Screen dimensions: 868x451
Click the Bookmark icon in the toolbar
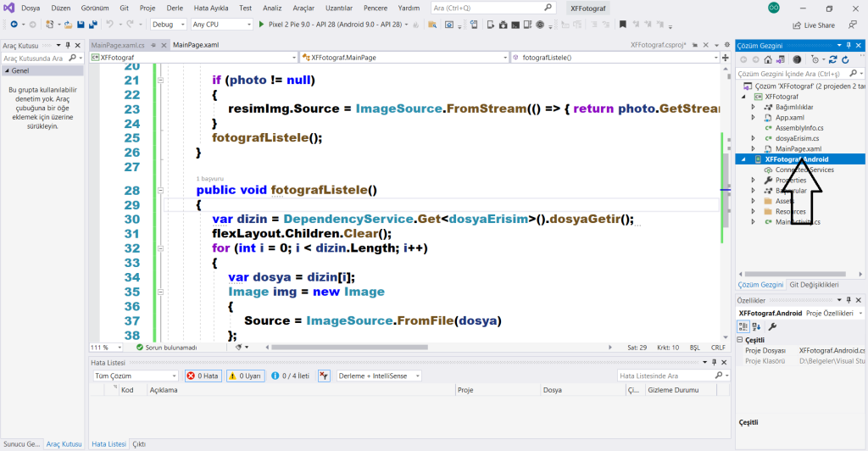coord(622,25)
